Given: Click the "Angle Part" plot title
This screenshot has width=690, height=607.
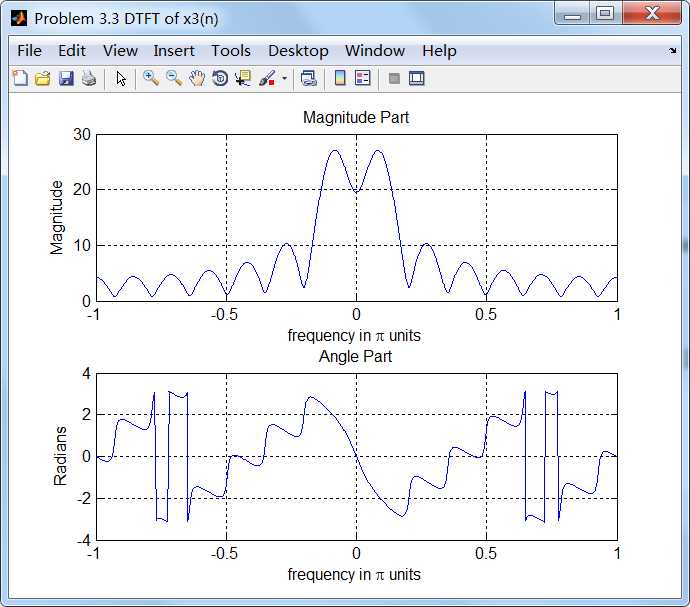Looking at the screenshot, I should [355, 357].
